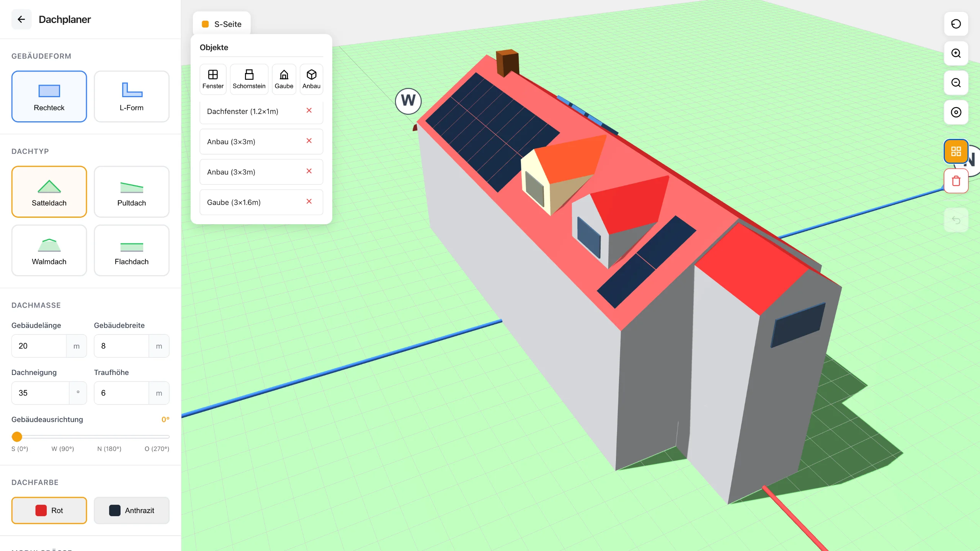Select Rot roof color
This screenshot has height=551, width=980.
pyautogui.click(x=49, y=510)
